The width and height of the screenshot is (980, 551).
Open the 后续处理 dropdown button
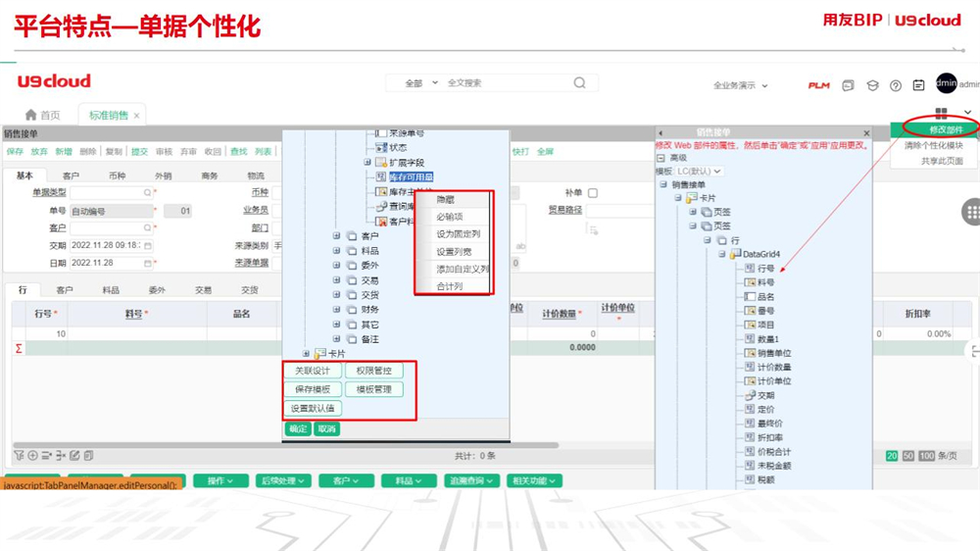pos(282,480)
